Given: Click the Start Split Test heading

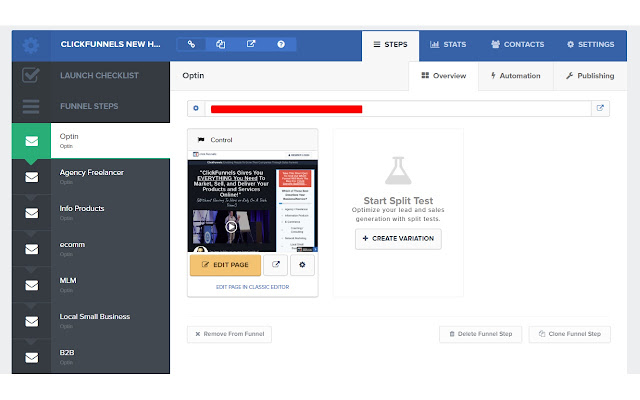Looking at the screenshot, I should point(398,200).
